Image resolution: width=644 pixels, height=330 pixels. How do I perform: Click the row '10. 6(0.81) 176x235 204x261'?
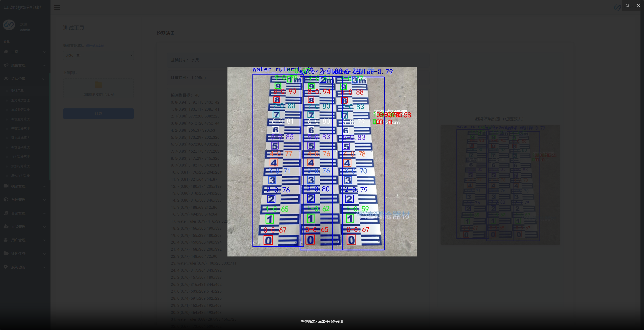(196, 172)
